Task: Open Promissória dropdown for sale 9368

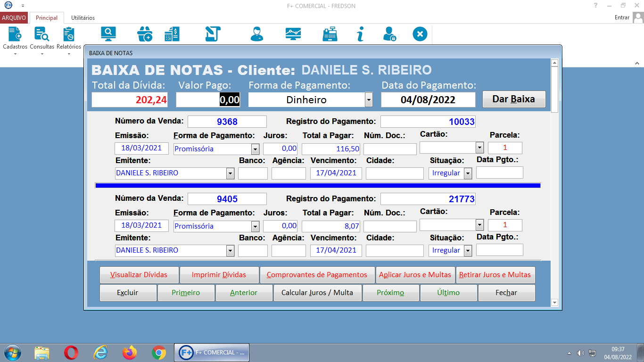Action: tap(255, 149)
